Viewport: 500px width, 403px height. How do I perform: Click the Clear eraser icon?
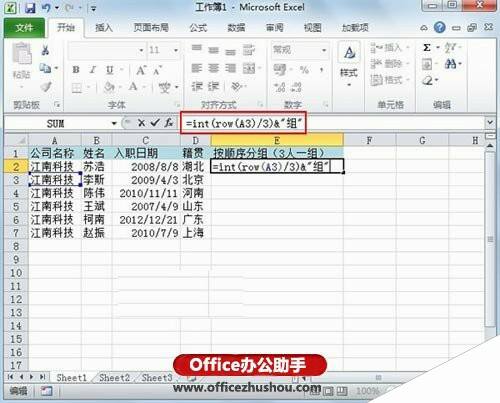coord(428,80)
